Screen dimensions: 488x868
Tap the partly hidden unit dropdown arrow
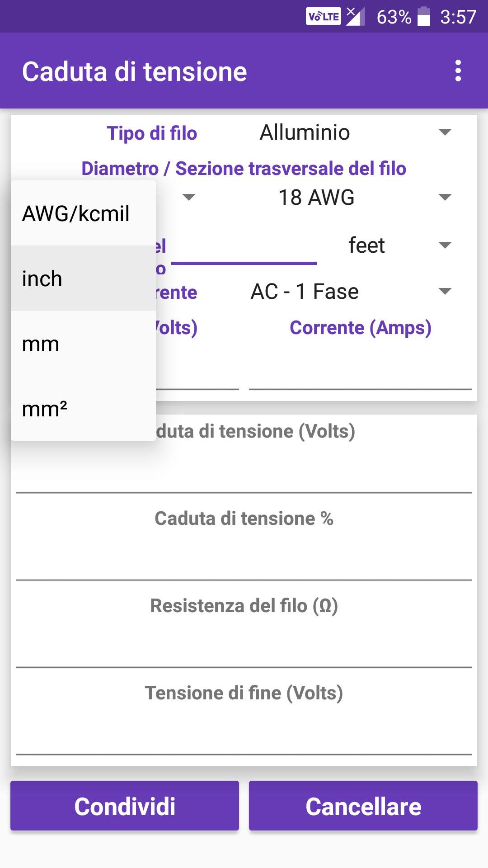pos(188,197)
